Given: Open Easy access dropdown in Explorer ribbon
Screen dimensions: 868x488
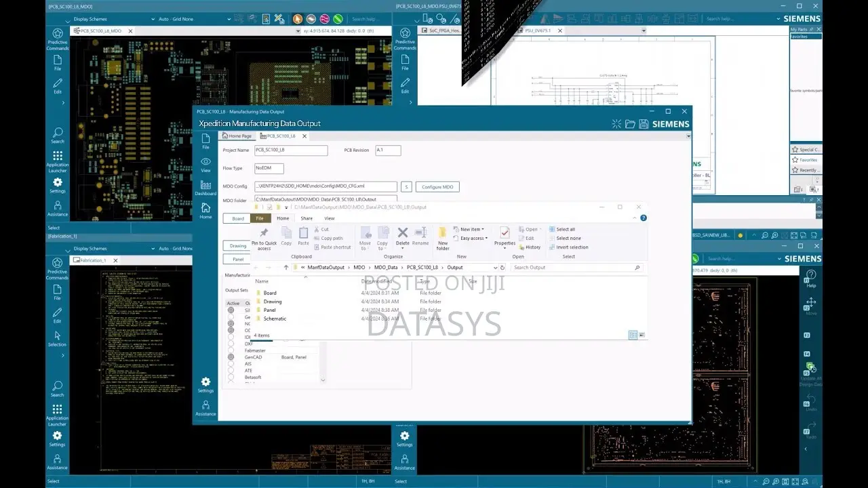Looking at the screenshot, I should click(471, 238).
